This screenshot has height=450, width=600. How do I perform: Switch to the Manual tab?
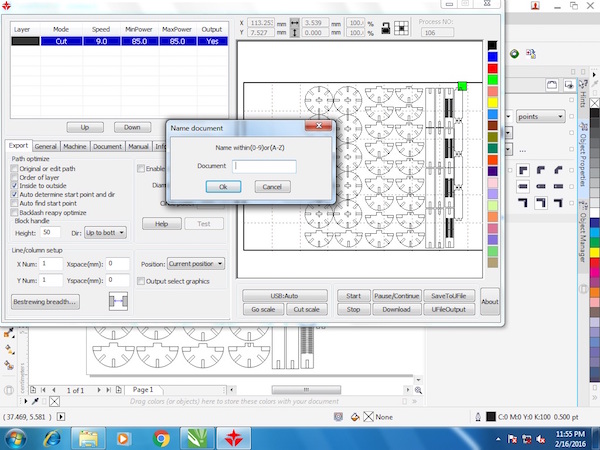point(139,147)
